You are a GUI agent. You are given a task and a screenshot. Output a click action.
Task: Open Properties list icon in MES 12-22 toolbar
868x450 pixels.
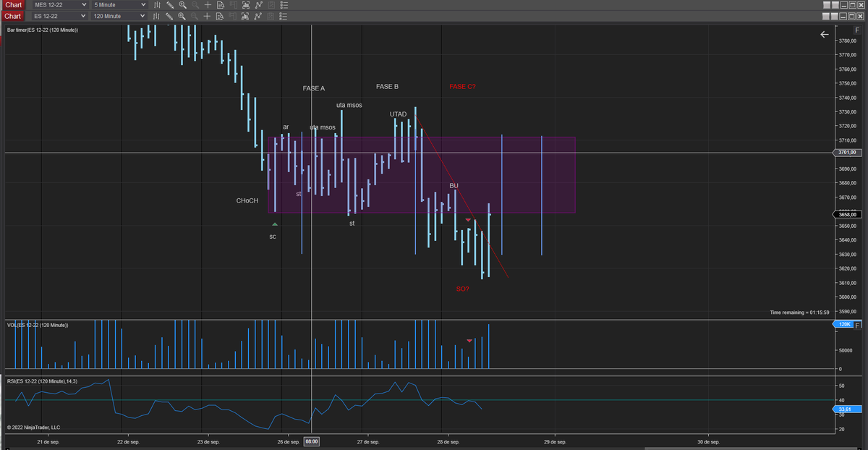[284, 5]
